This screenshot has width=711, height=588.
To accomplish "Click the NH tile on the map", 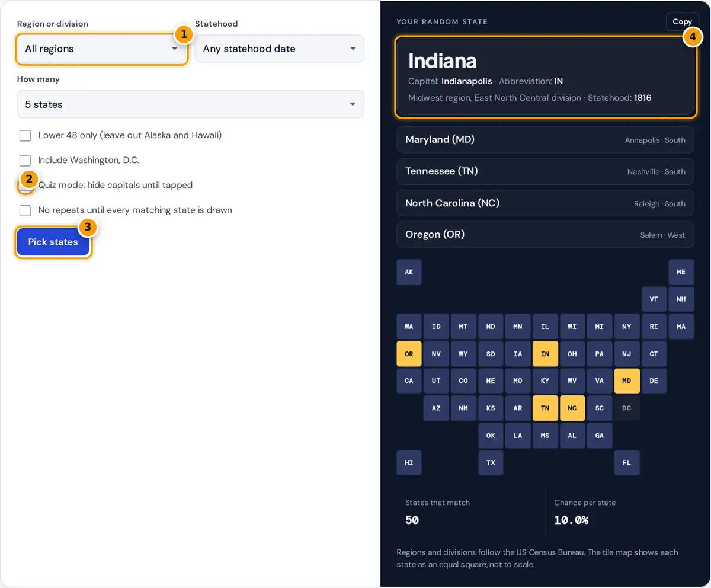I will 681,299.
